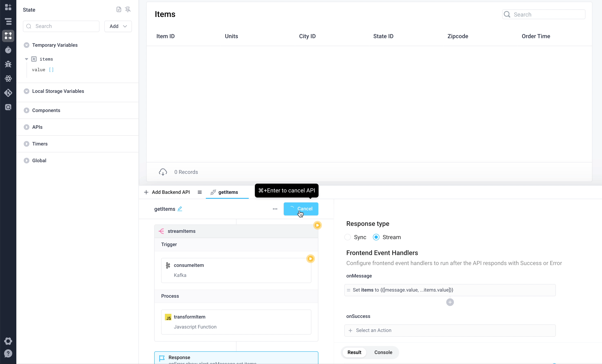Image resolution: width=602 pixels, height=364 pixels.
Task: Select the Sync response type radio
Action: [347, 237]
